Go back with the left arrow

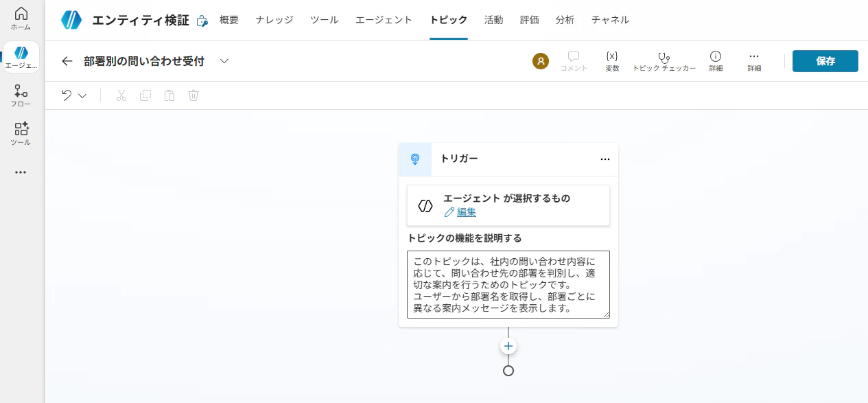click(x=67, y=61)
